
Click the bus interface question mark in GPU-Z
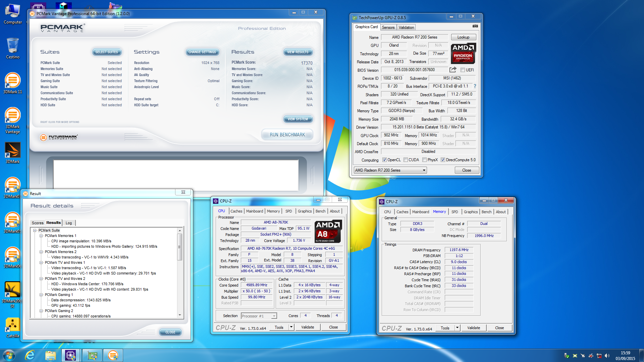475,86
